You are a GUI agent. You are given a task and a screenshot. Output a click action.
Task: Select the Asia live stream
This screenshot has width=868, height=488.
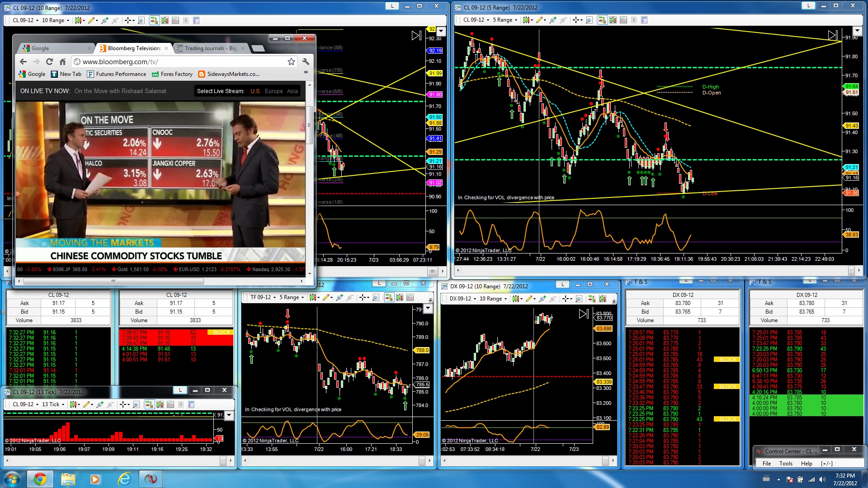click(292, 91)
